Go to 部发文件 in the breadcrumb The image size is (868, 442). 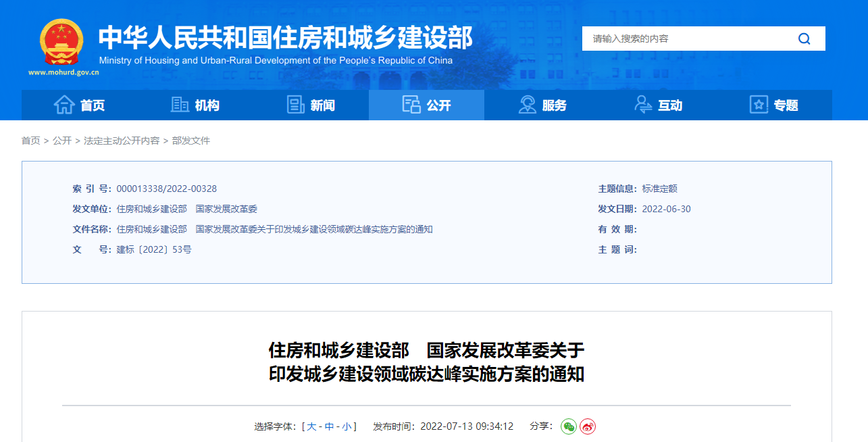[191, 141]
